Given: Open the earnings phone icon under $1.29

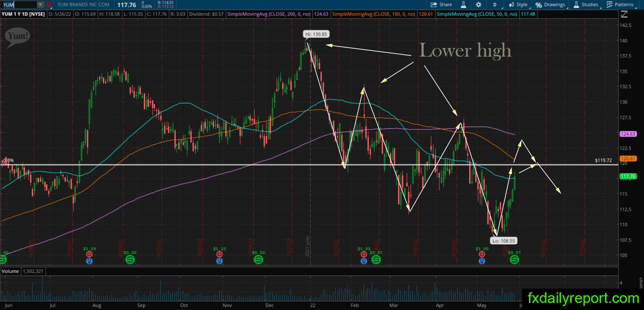Looking at the screenshot, I should (89, 254).
